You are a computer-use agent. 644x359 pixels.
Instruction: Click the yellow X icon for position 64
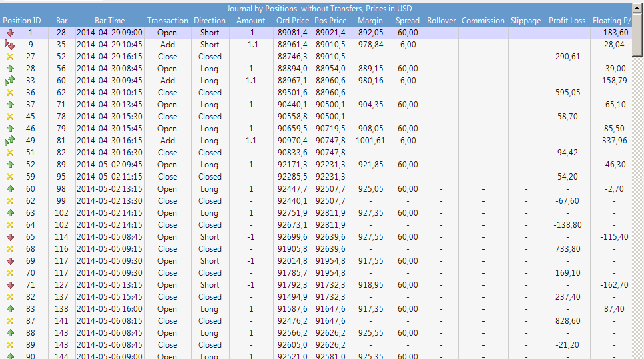point(10,225)
